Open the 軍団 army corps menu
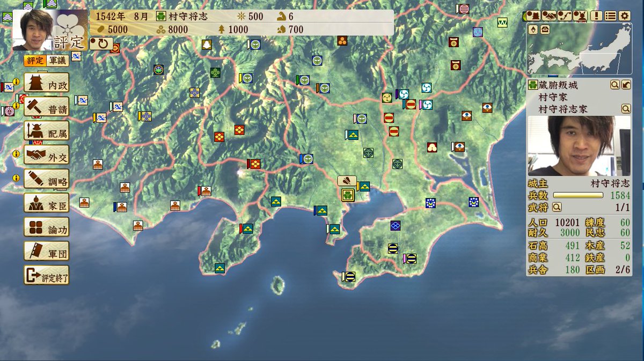 (x=47, y=251)
